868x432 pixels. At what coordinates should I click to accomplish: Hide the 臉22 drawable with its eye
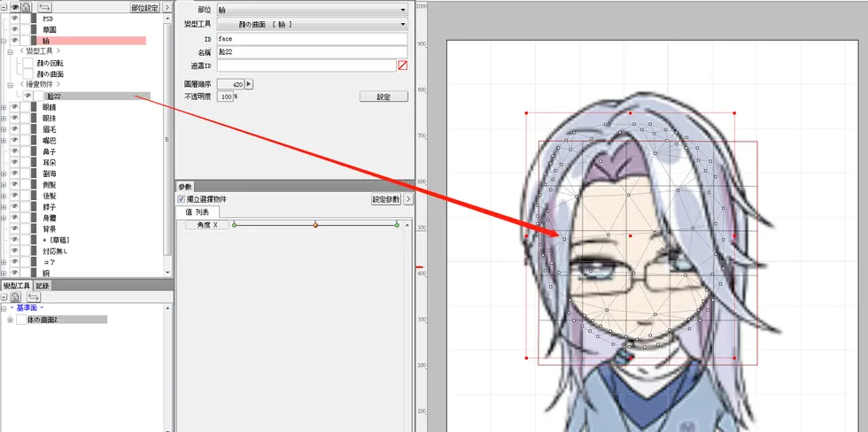pos(27,96)
